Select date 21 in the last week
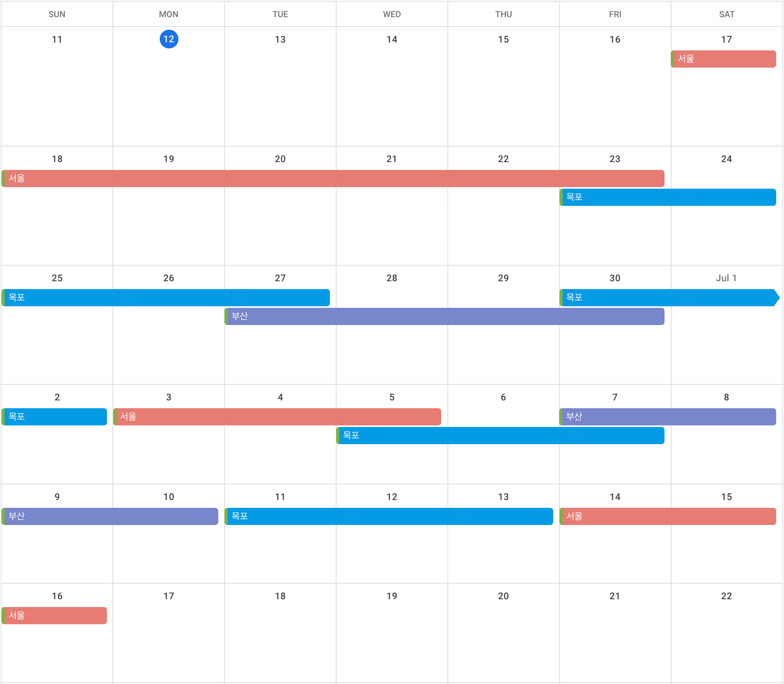 615,596
